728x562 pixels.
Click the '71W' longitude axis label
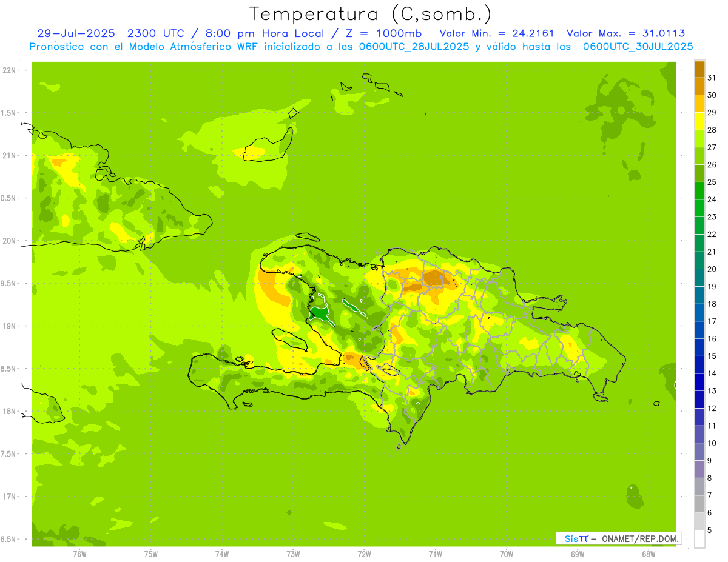435,554
